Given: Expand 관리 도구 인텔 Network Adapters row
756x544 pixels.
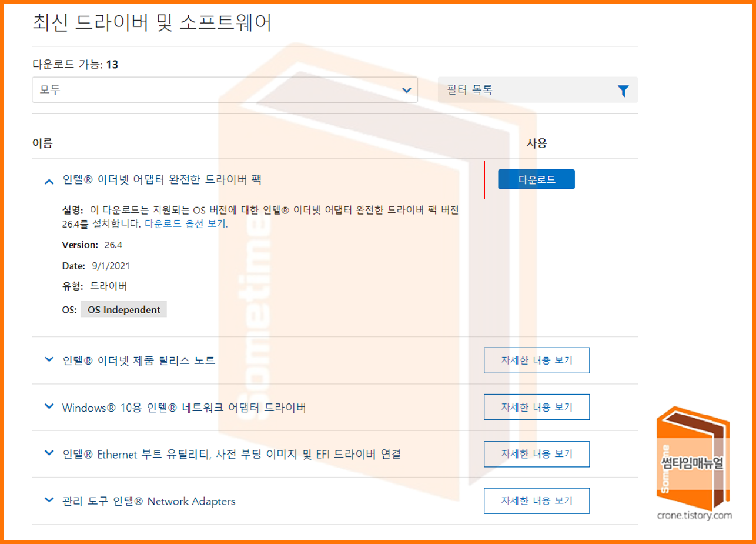Looking at the screenshot, I should click(49, 500).
